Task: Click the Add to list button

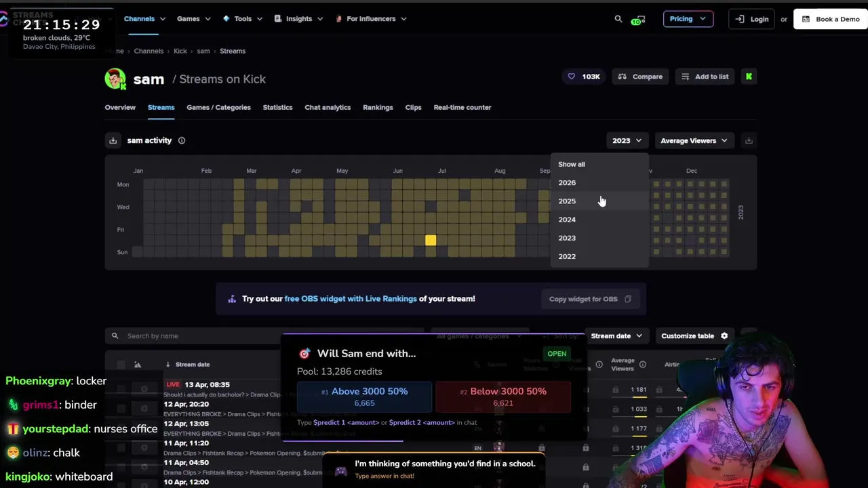Action: click(x=705, y=77)
